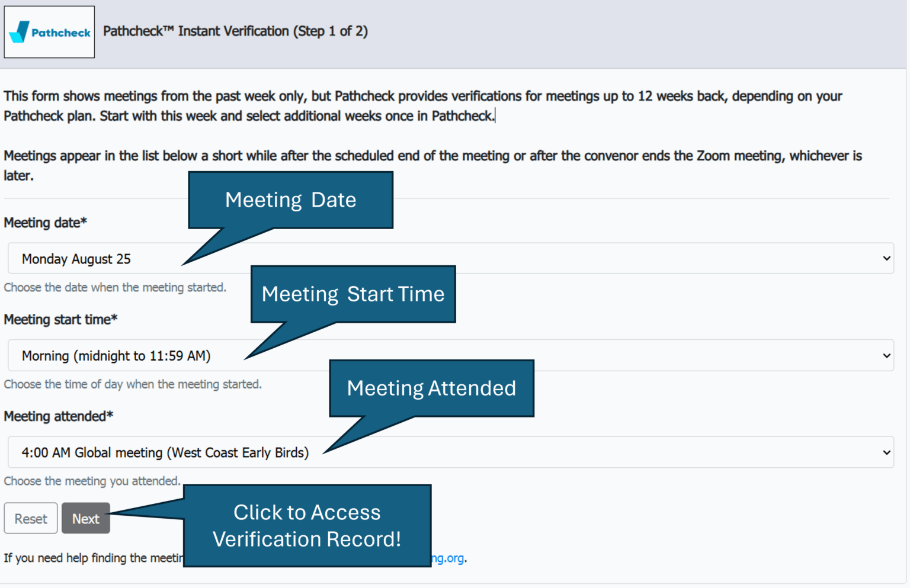The width and height of the screenshot is (910, 588).
Task: Click the Next button
Action: (85, 518)
